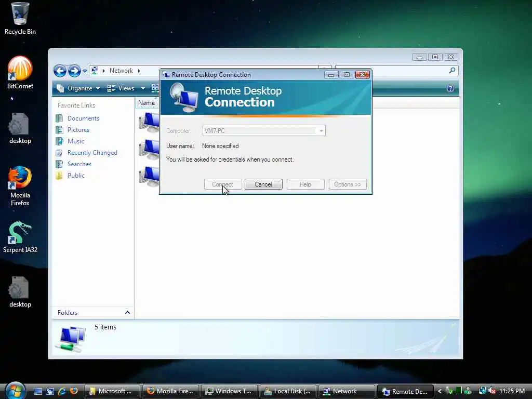Click the 11:25 PM clock
Image resolution: width=532 pixels, height=399 pixels.
tap(512, 391)
